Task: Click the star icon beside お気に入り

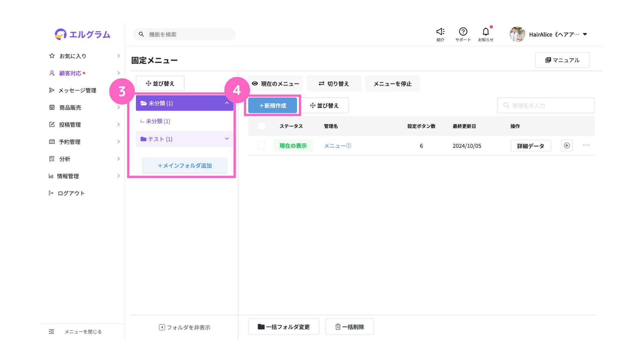Action: click(52, 56)
